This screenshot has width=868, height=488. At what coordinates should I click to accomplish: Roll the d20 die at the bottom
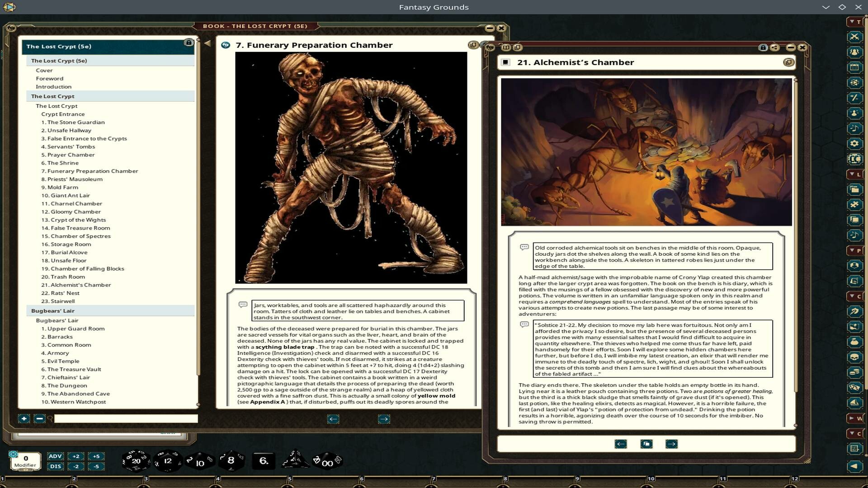tap(136, 460)
